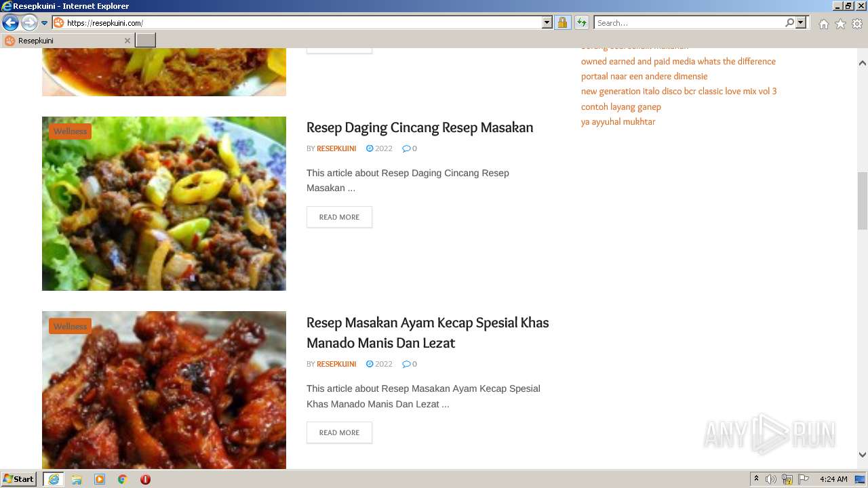Expand the address bar autocomplete dropdown
This screenshot has height=488, width=868.
547,22
